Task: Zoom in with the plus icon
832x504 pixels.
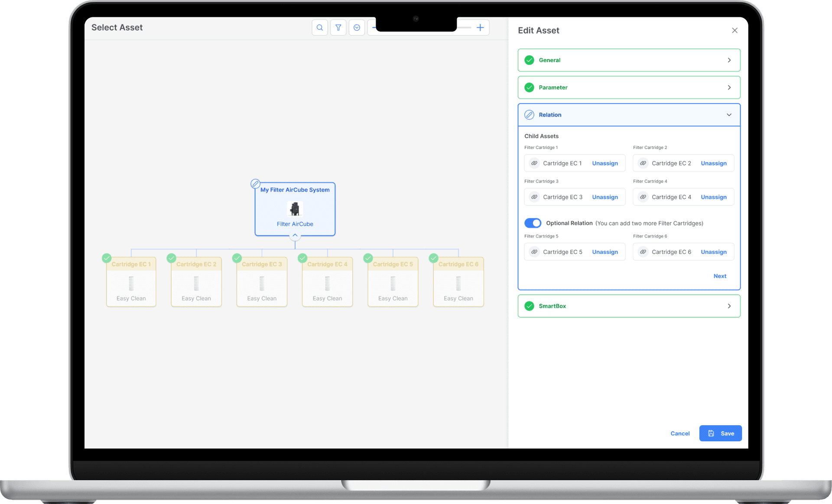Action: click(480, 27)
